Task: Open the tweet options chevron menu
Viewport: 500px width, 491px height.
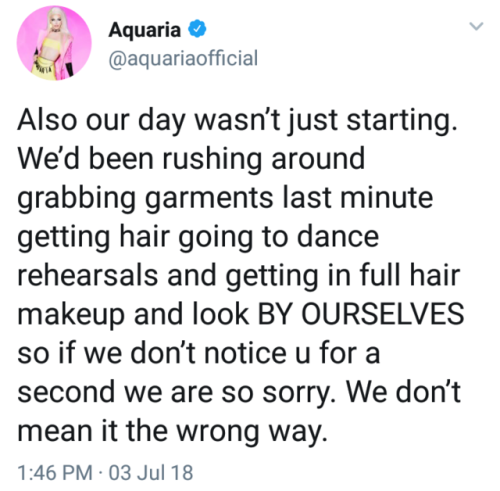Action: 476,26
